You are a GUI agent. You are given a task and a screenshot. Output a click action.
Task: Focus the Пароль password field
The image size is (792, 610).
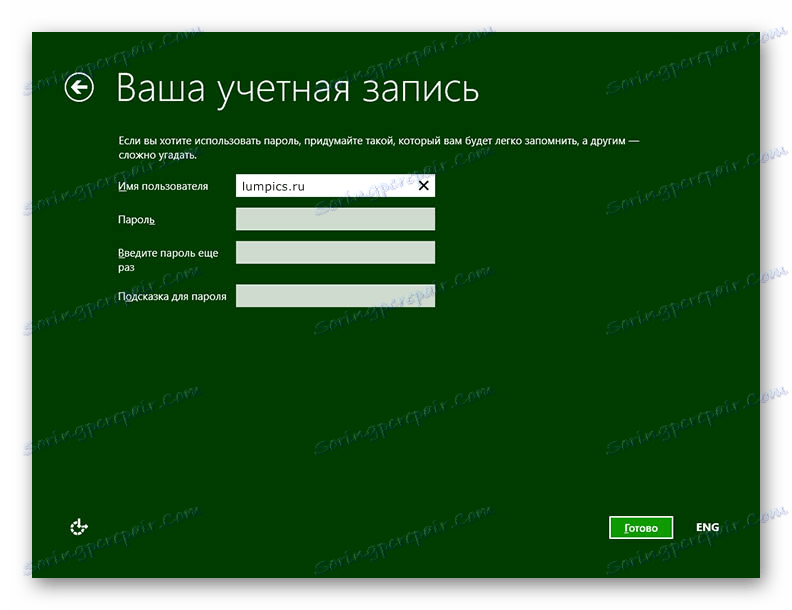(335, 219)
